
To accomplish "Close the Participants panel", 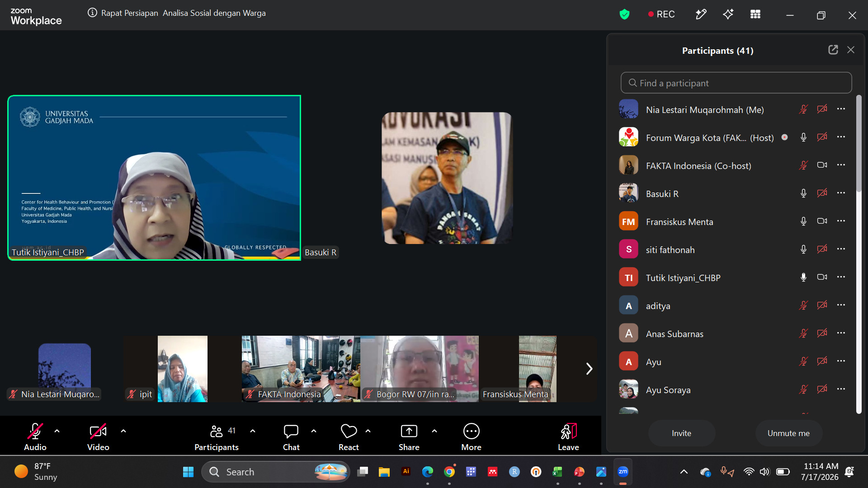I will pyautogui.click(x=851, y=50).
